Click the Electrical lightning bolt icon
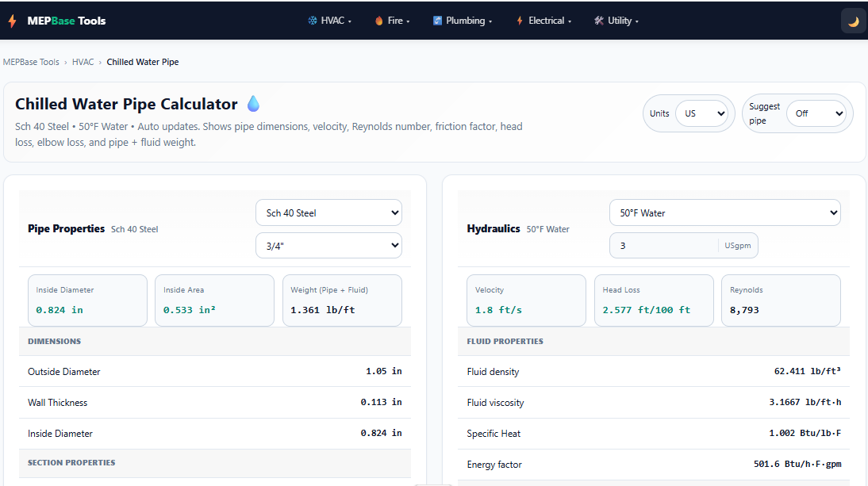This screenshot has height=486, width=868. click(520, 21)
